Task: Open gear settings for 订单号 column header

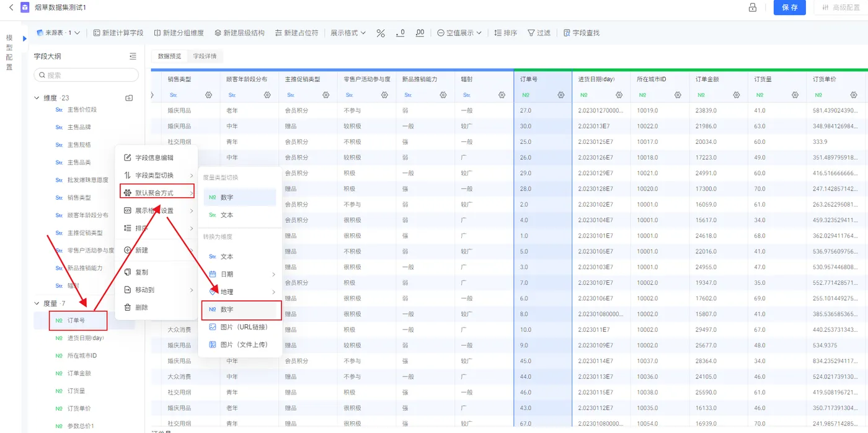Action: pos(561,95)
